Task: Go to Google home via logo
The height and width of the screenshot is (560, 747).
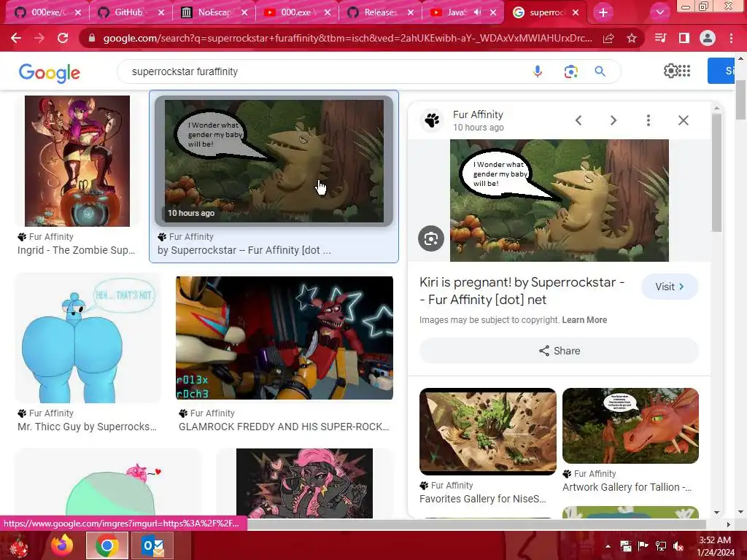Action: coord(49,73)
